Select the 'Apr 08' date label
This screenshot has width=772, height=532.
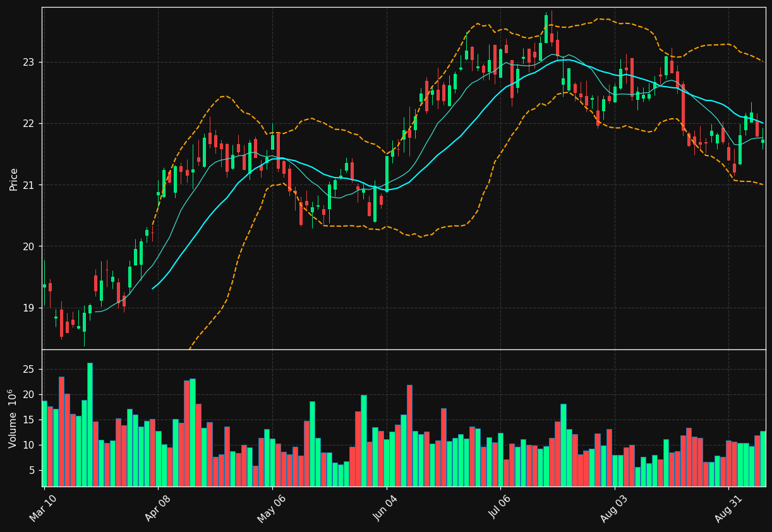[157, 508]
